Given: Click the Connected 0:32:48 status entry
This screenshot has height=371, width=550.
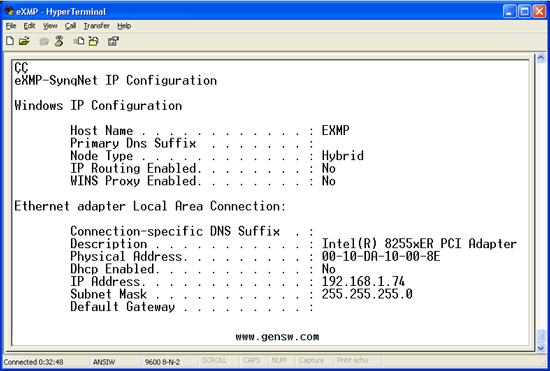Looking at the screenshot, I should [33, 362].
